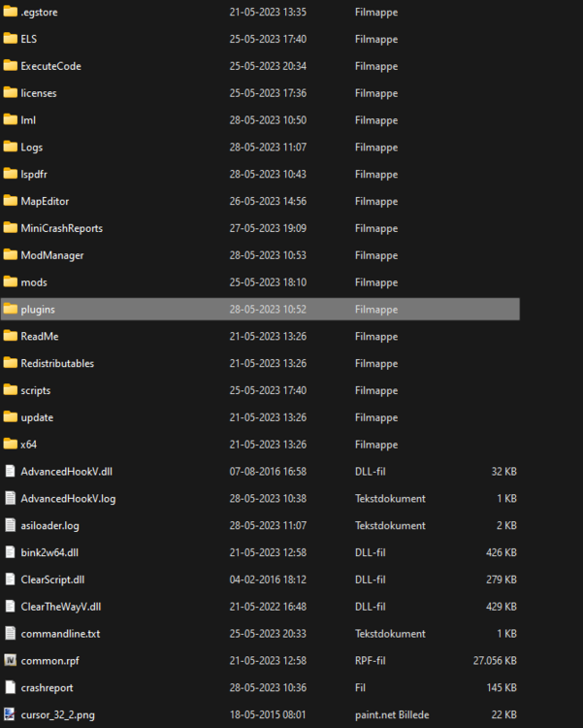Screen dimensions: 583x728
Task: Select the file name ClearScript.dll
Action: pyautogui.click(x=52, y=579)
